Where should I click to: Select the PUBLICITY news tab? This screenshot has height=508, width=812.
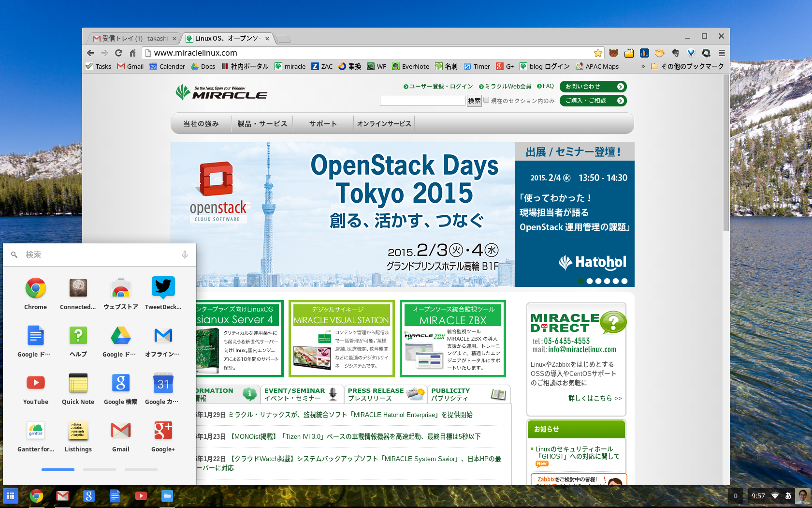coord(469,394)
